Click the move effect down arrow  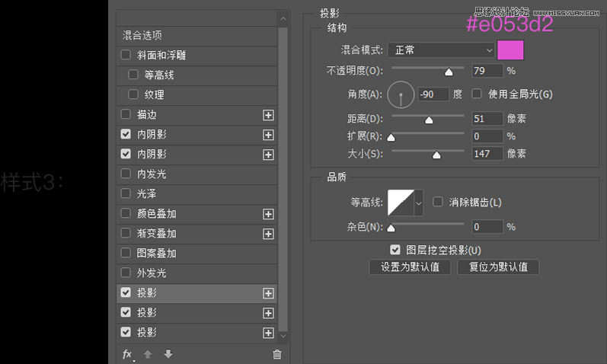tap(168, 354)
